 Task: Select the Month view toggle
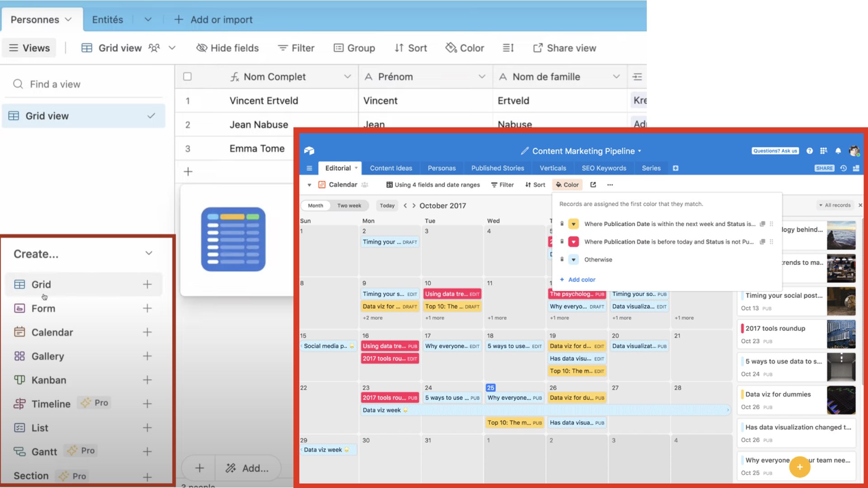pyautogui.click(x=316, y=206)
